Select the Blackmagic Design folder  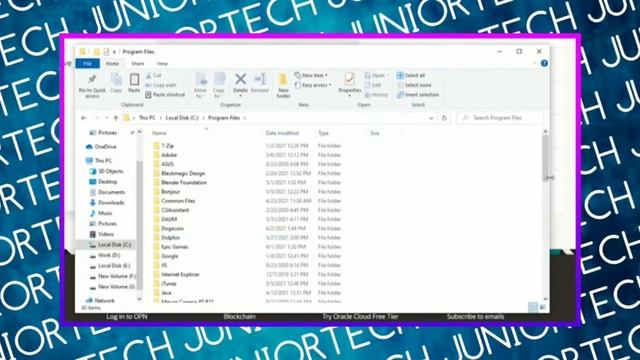(x=183, y=173)
